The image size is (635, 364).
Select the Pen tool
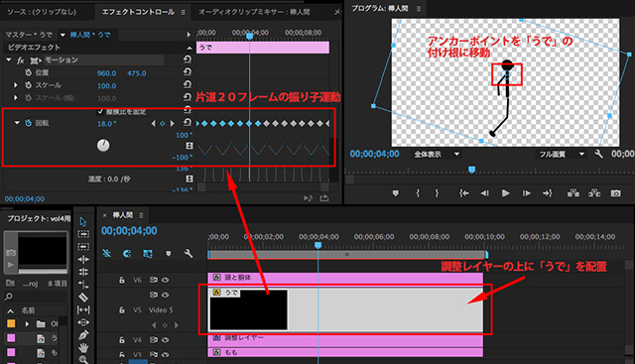(83, 335)
